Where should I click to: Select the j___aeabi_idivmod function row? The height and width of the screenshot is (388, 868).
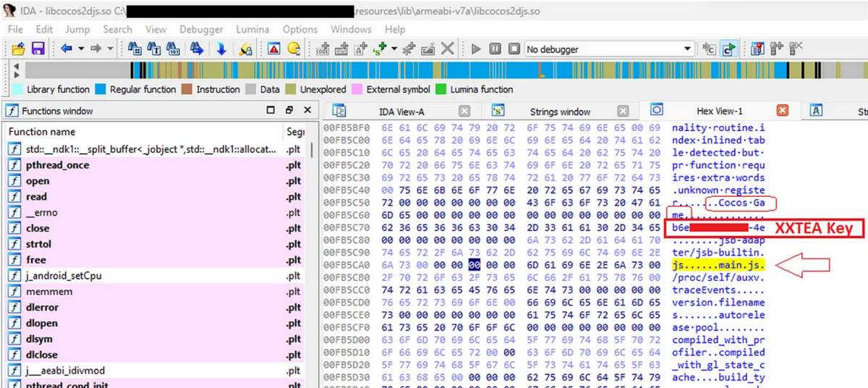(156, 370)
